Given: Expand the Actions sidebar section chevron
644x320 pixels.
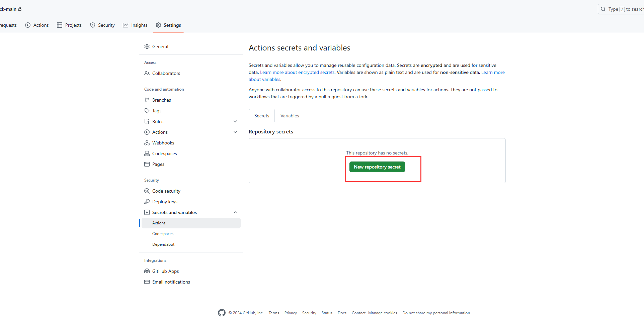Looking at the screenshot, I should [235, 132].
